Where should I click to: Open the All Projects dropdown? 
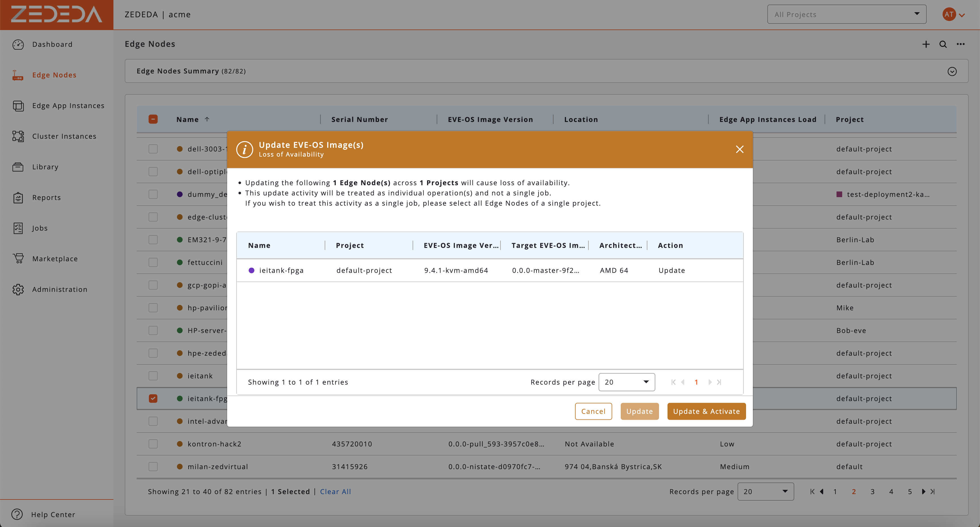click(846, 14)
